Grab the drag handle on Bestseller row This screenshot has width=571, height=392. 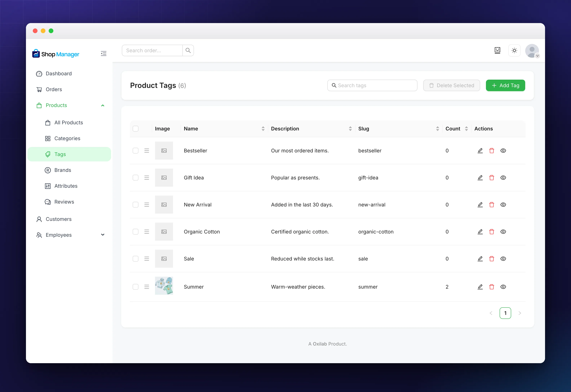point(147,151)
